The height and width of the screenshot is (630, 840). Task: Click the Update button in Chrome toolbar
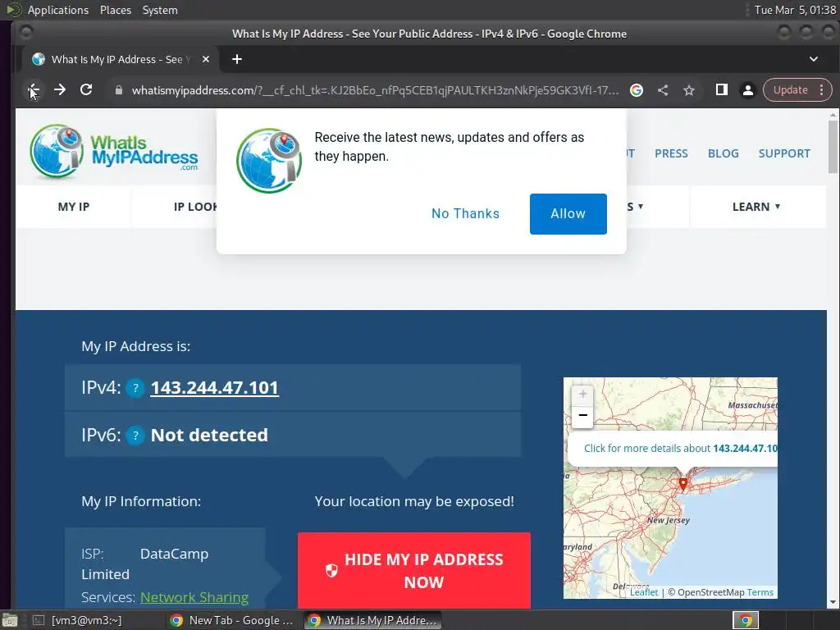[x=790, y=90]
